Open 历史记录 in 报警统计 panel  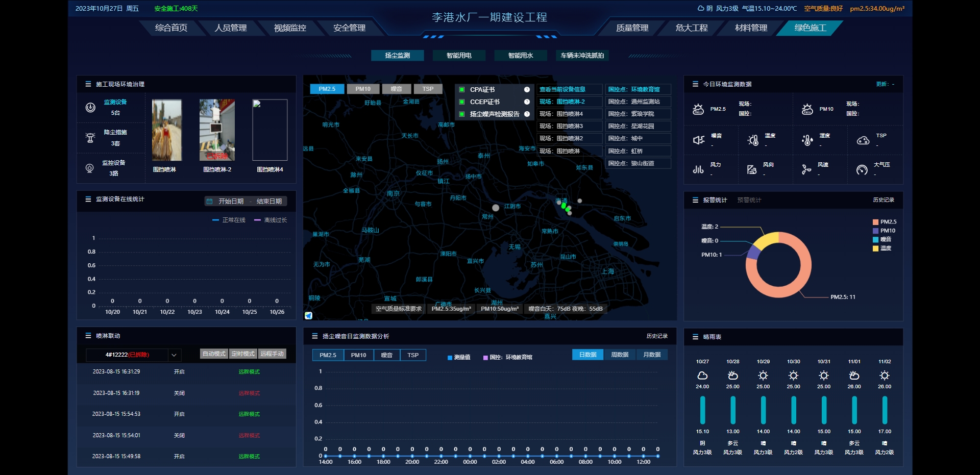point(884,200)
